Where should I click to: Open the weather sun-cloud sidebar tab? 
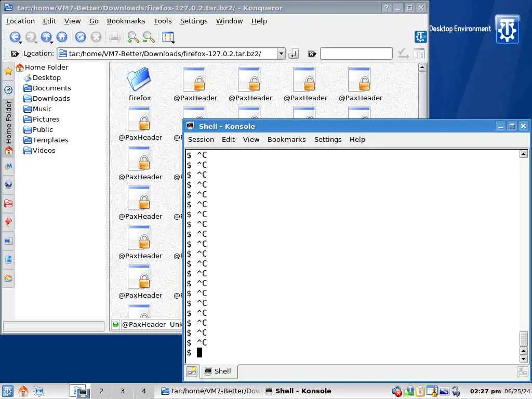tap(8, 279)
